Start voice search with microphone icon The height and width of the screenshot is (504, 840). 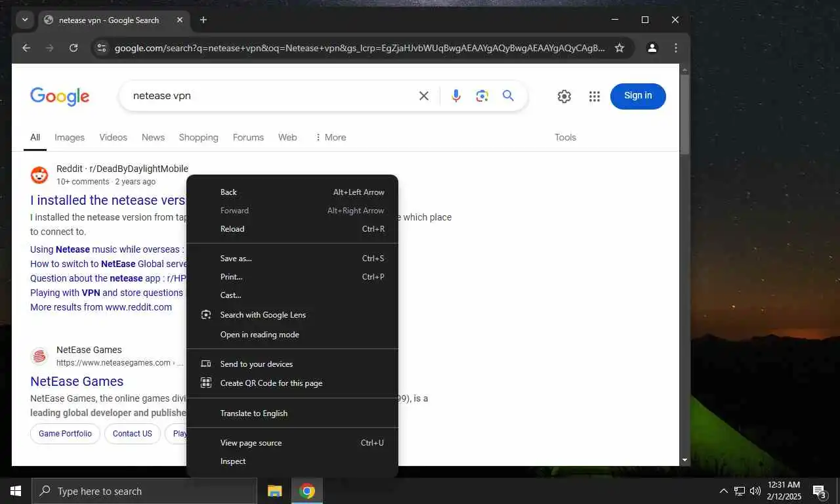tap(456, 96)
